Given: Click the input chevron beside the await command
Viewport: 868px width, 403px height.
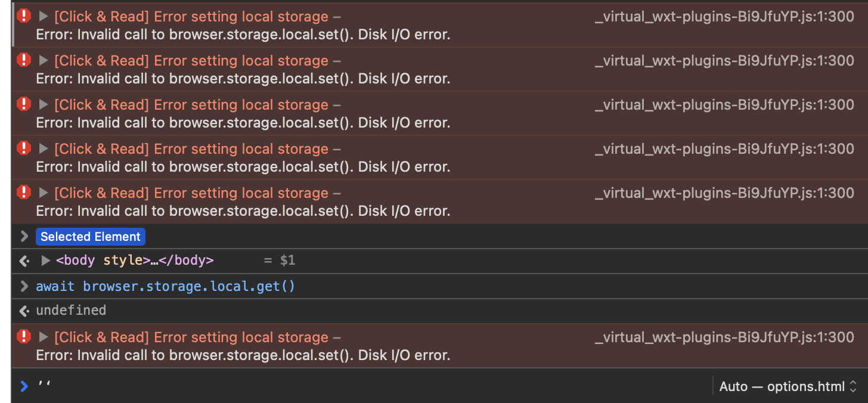Looking at the screenshot, I should [24, 287].
